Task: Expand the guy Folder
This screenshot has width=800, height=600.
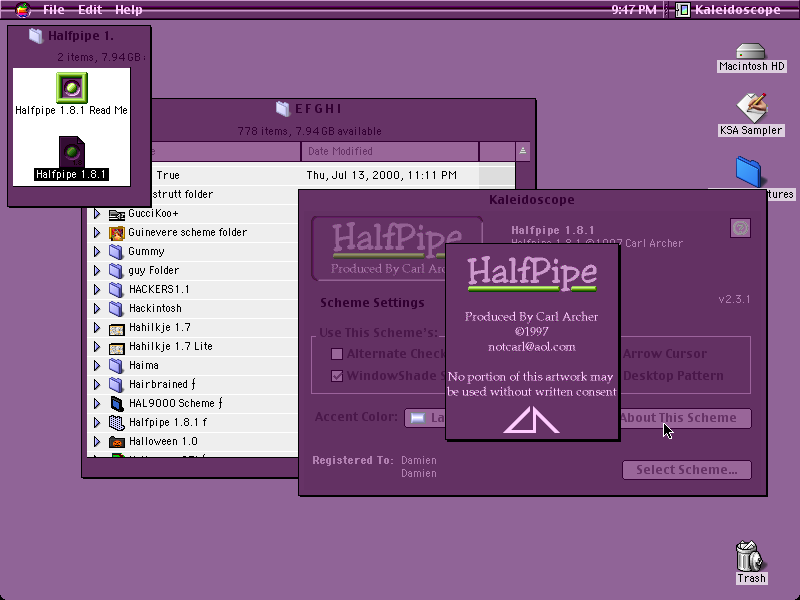Action: 97,270
